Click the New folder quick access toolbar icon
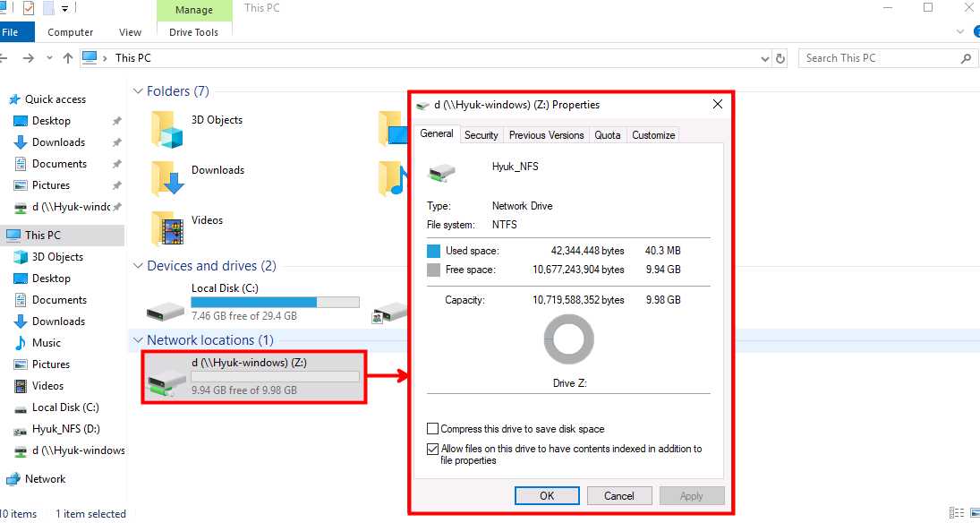The width and height of the screenshot is (980, 523). (x=48, y=8)
